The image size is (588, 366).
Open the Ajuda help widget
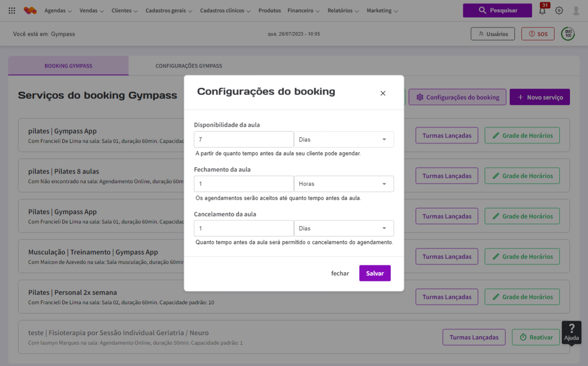tap(572, 332)
